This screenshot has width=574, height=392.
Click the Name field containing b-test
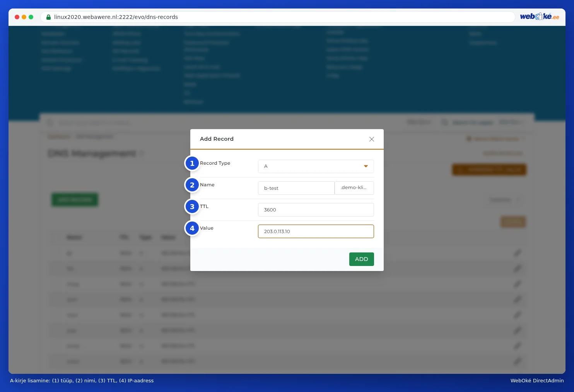click(296, 188)
